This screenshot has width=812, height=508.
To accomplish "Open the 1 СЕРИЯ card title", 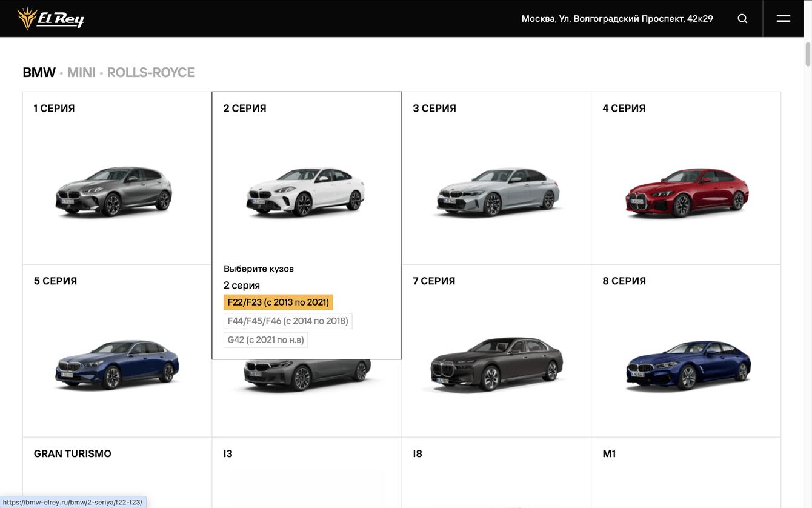I will click(55, 109).
